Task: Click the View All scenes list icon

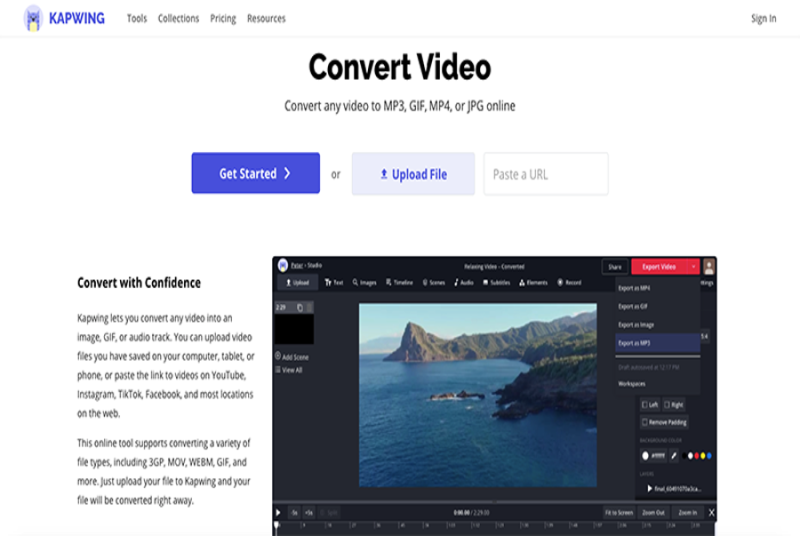Action: click(278, 370)
